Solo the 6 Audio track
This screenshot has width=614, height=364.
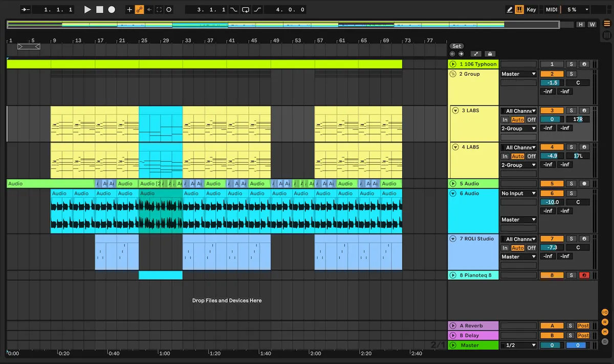pyautogui.click(x=571, y=194)
